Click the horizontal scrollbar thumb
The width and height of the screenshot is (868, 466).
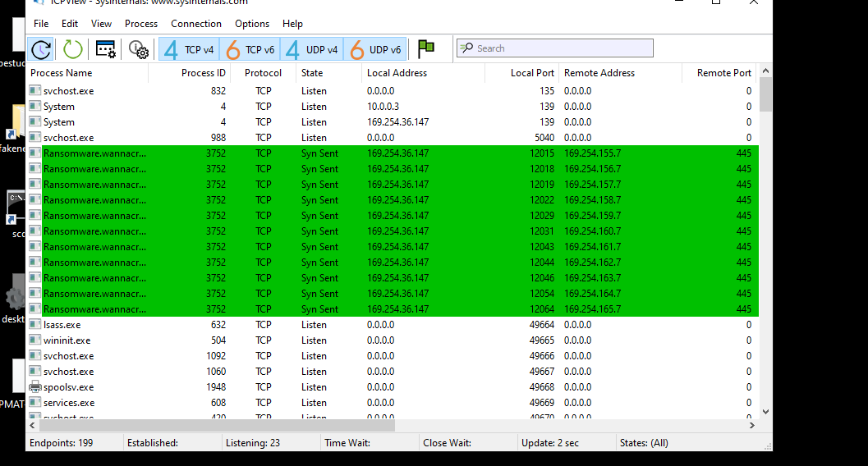[x=217, y=425]
